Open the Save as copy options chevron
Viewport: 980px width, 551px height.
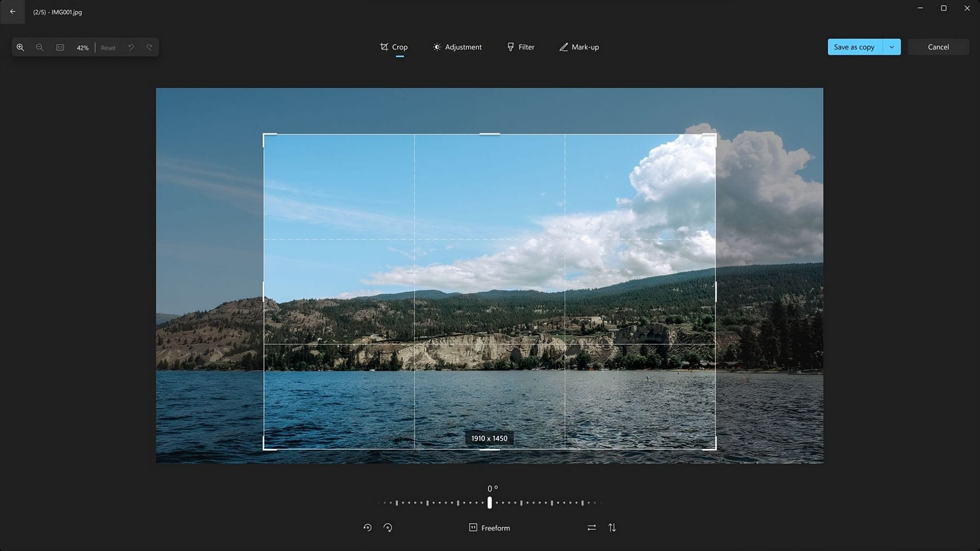[x=892, y=46]
